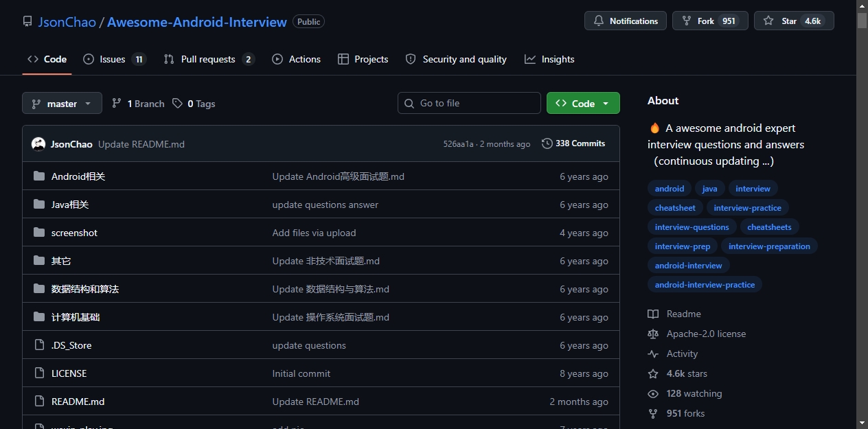Viewport: 868px width, 429px height.
Task: Click the android topic tag
Action: pos(670,189)
